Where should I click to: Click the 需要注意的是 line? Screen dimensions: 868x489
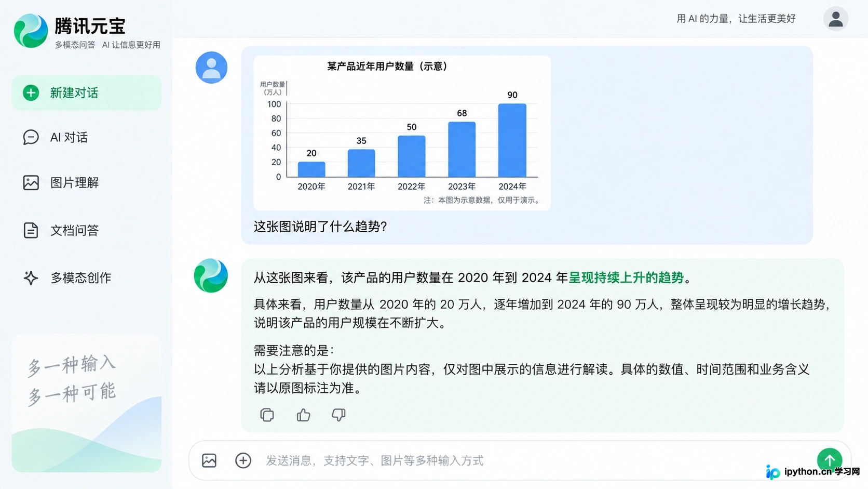coord(294,350)
